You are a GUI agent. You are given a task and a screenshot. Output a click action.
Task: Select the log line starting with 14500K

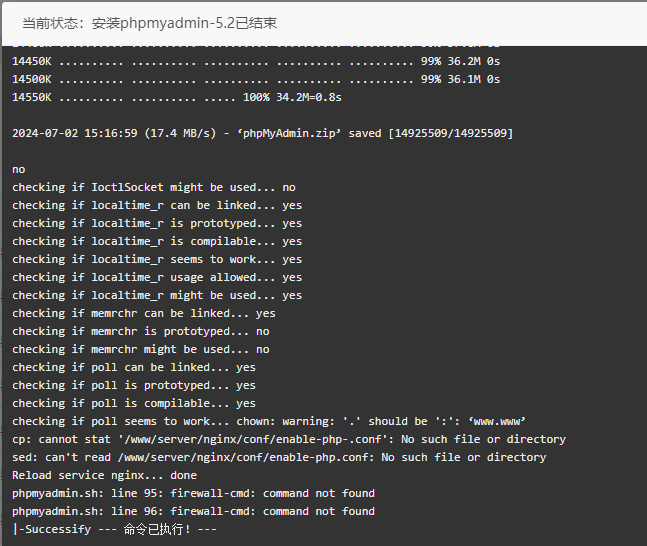point(256,79)
